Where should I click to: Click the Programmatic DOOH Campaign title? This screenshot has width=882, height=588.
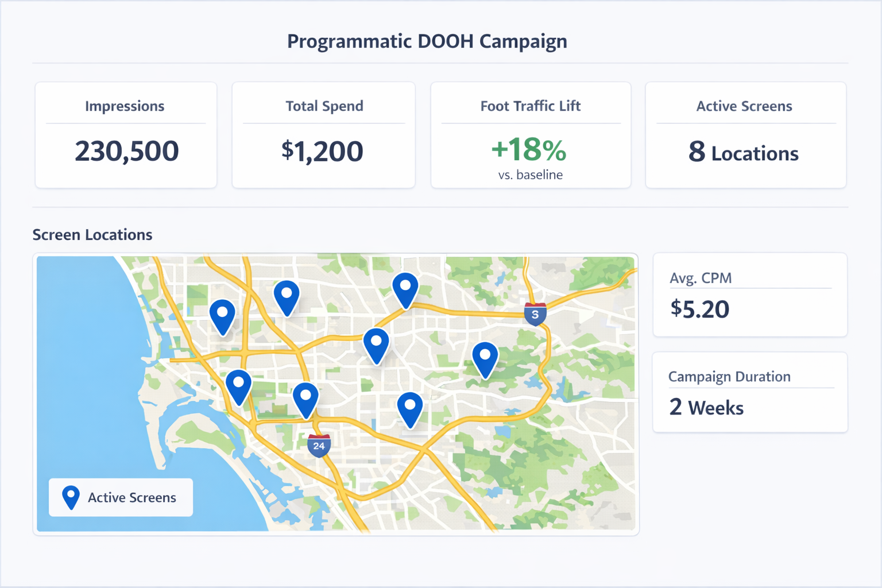coord(427,41)
